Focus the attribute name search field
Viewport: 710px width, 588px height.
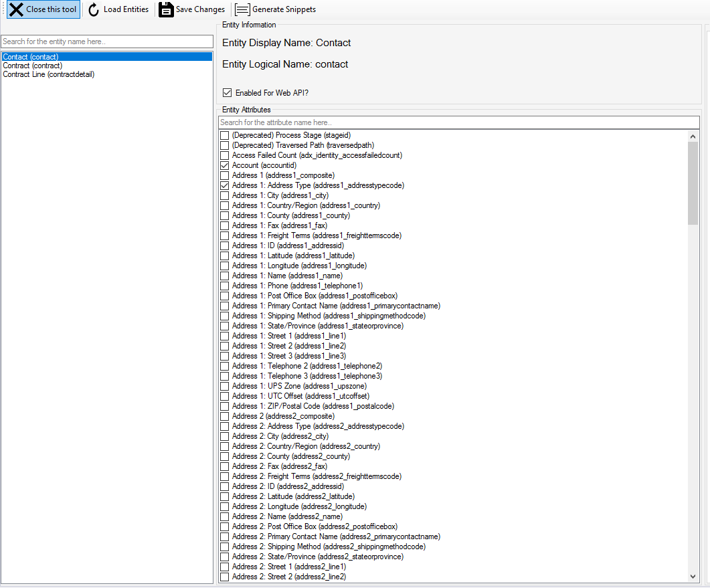(459, 122)
